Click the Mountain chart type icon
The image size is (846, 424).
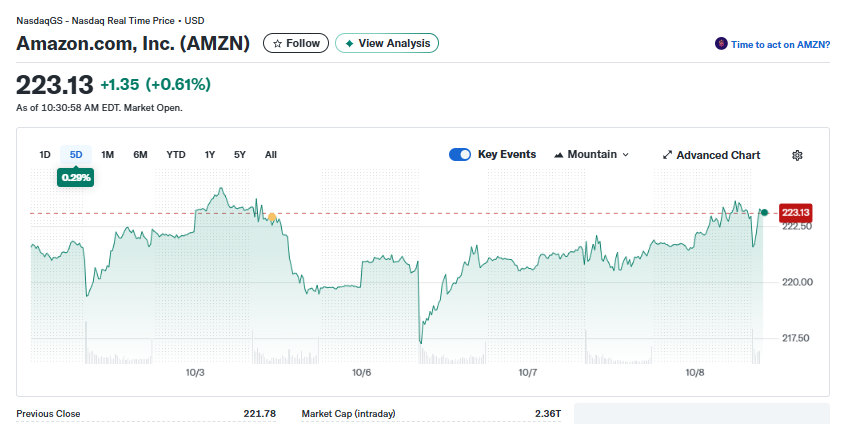coord(558,155)
